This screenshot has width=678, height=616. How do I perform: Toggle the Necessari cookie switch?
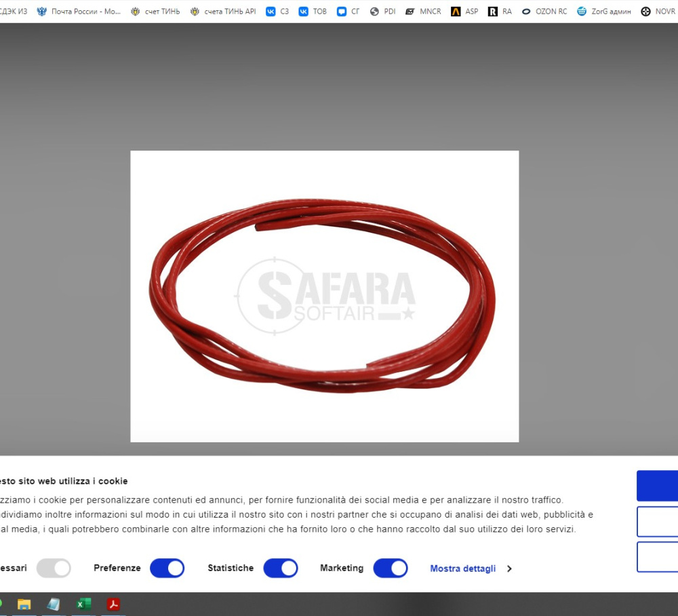54,568
